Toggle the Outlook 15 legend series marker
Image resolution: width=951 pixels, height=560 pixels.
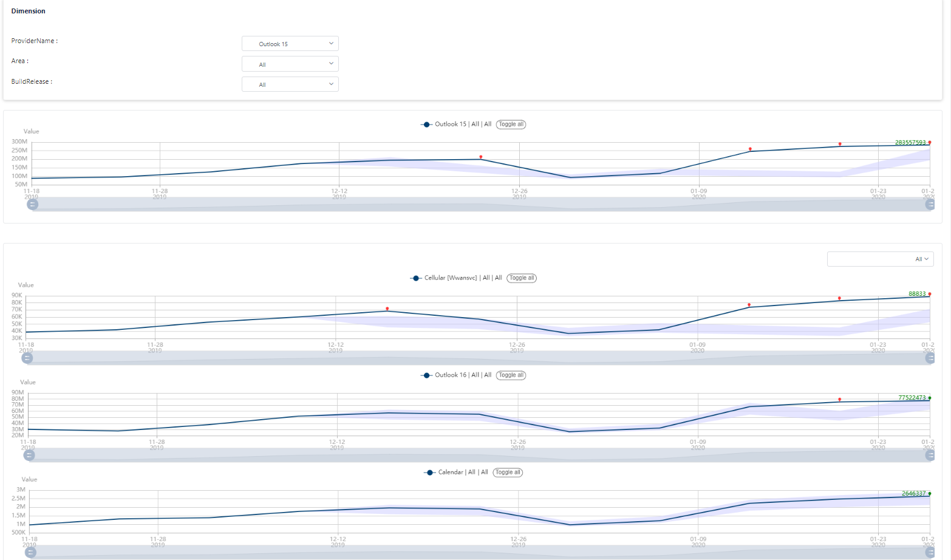(426, 125)
